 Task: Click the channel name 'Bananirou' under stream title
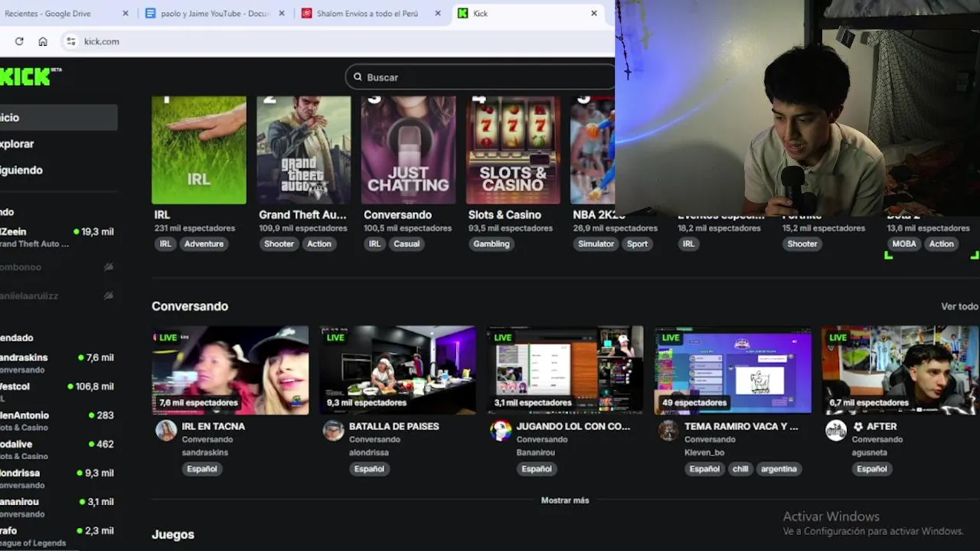click(537, 452)
